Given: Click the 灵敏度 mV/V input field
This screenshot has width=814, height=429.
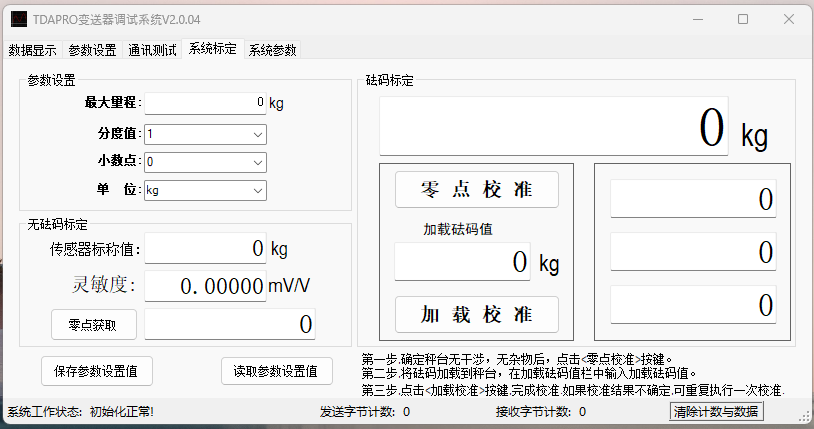Looking at the screenshot, I should pos(206,286).
